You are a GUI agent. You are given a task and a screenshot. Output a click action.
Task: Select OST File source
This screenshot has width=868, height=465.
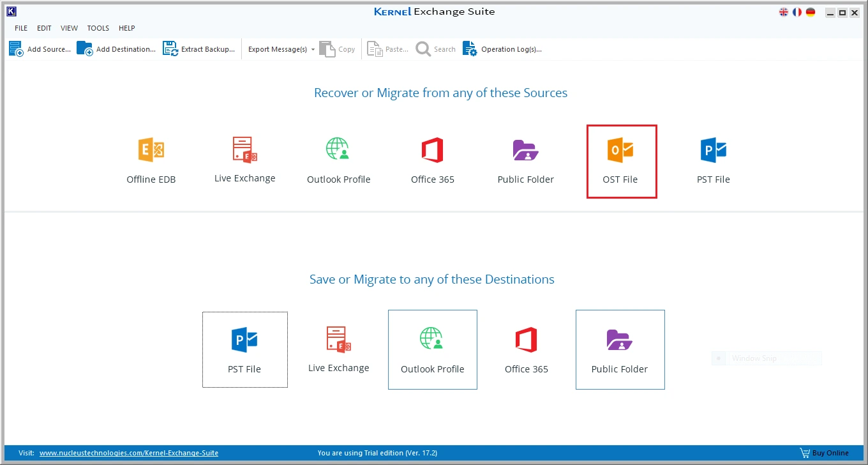click(x=622, y=161)
